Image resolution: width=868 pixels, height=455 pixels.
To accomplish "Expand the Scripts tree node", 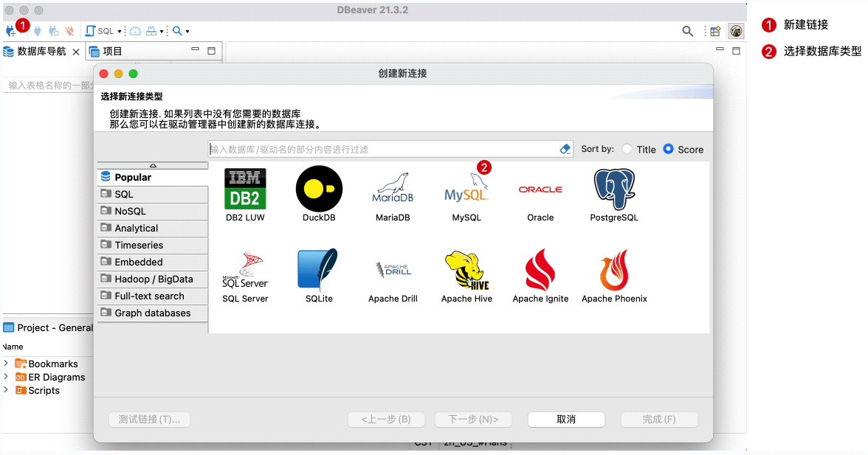I will click(x=6, y=390).
